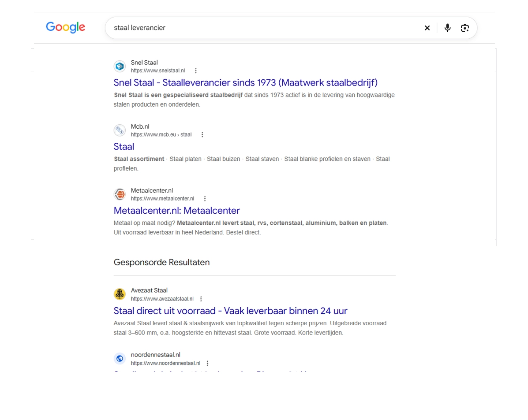Clear the search query with the X icon
The image size is (528, 420).
[x=427, y=28]
